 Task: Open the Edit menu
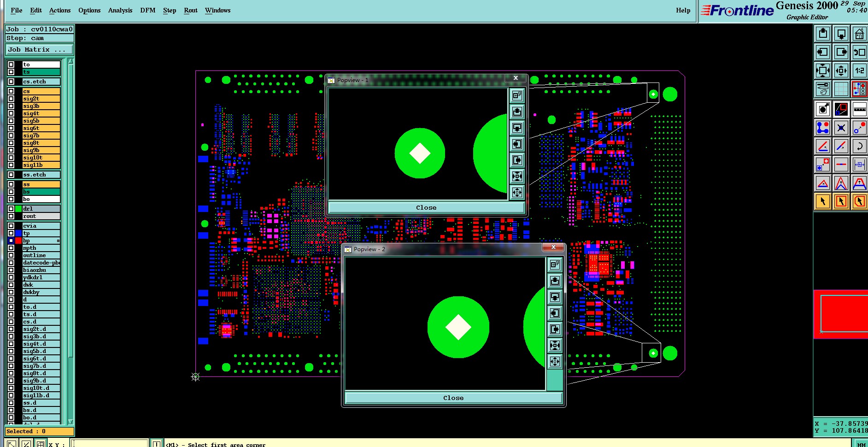point(36,10)
